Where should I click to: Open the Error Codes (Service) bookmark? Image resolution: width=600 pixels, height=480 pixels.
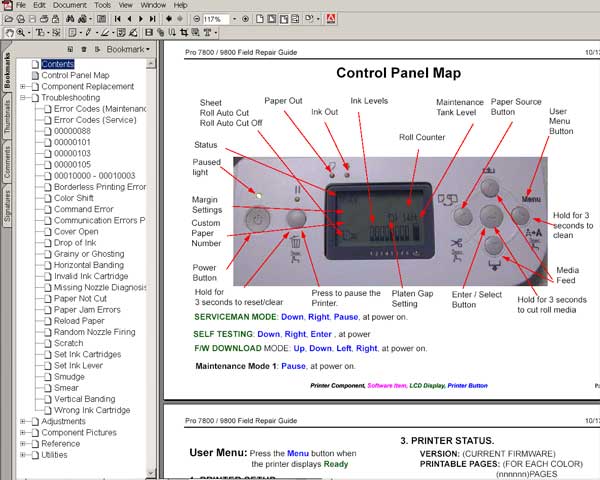point(95,120)
